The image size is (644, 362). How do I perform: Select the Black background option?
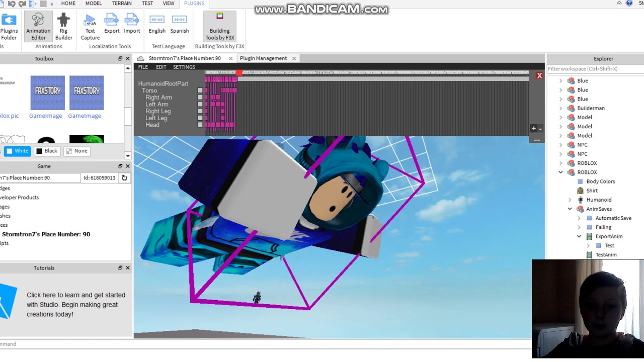[x=47, y=151]
